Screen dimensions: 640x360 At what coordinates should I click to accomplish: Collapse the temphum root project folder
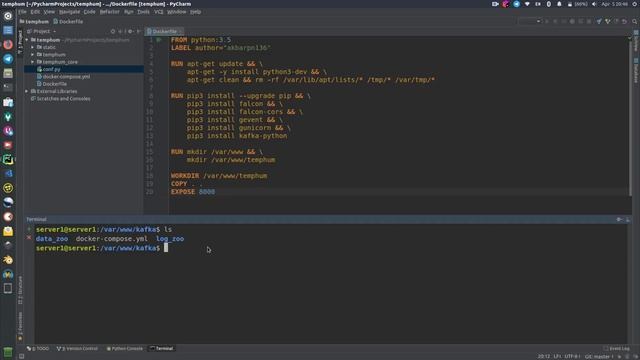click(27, 40)
